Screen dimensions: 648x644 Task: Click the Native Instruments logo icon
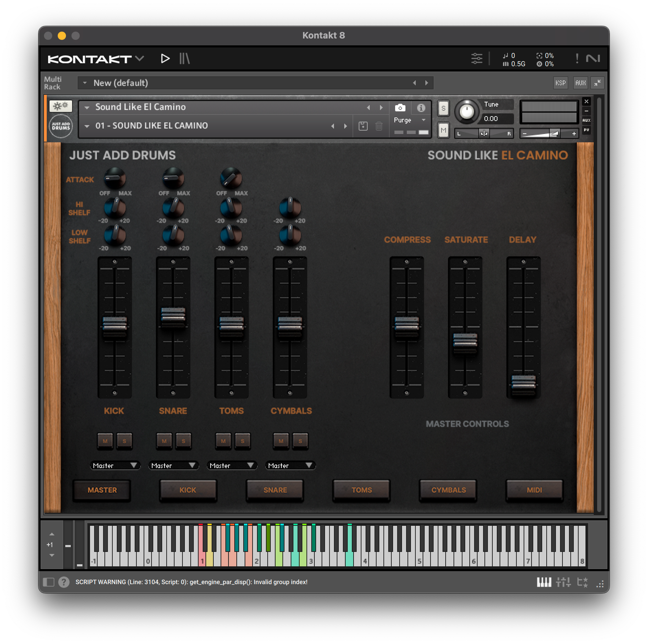pyautogui.click(x=593, y=59)
